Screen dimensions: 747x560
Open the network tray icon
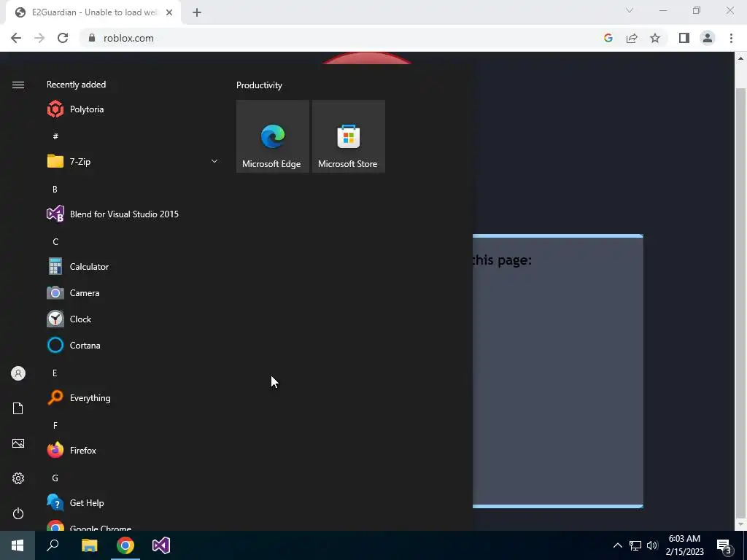pyautogui.click(x=635, y=545)
